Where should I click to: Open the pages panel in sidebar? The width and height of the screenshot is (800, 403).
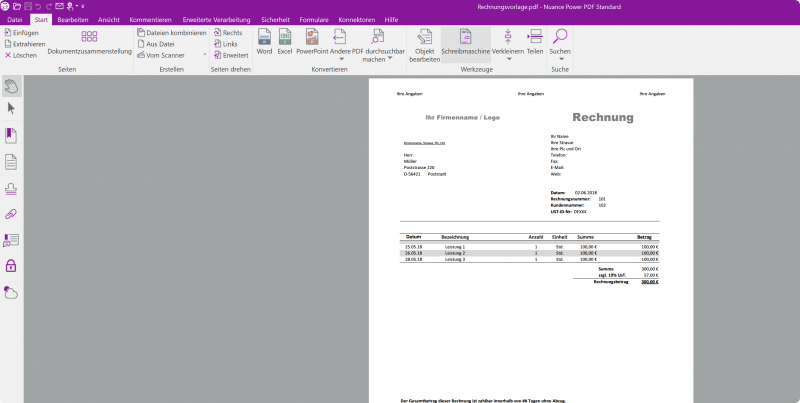tap(11, 162)
